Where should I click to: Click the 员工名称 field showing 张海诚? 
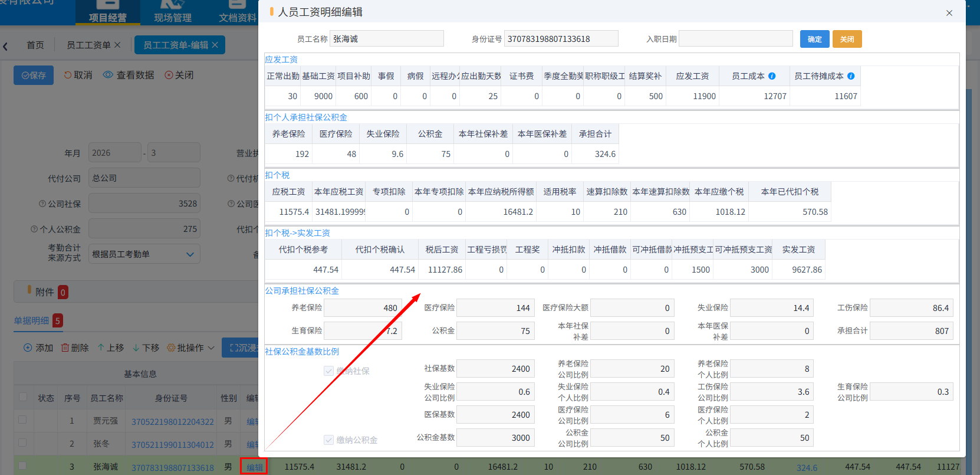(x=387, y=39)
